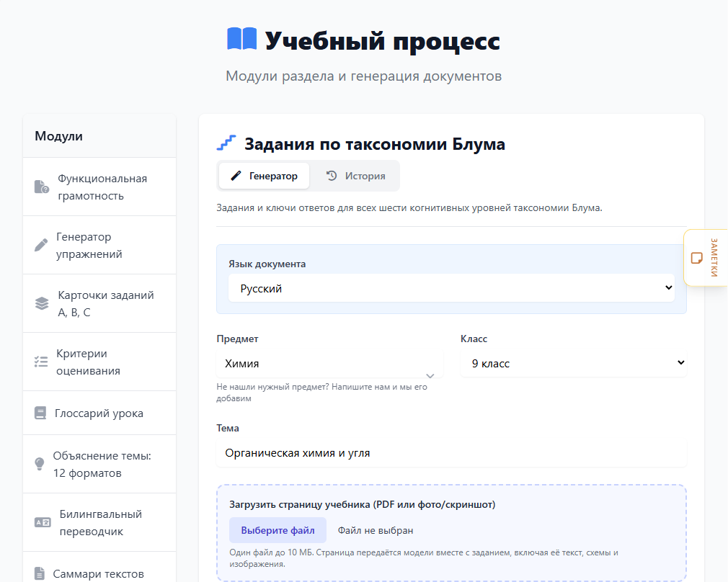
Task: Click the lightbulb icon for Объяснение темы
Action: coord(40,464)
